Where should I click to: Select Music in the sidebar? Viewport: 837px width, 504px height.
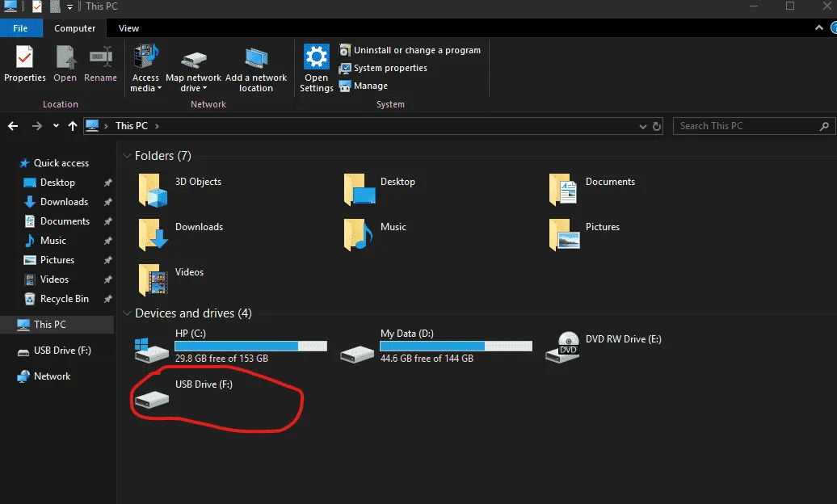tap(45, 241)
